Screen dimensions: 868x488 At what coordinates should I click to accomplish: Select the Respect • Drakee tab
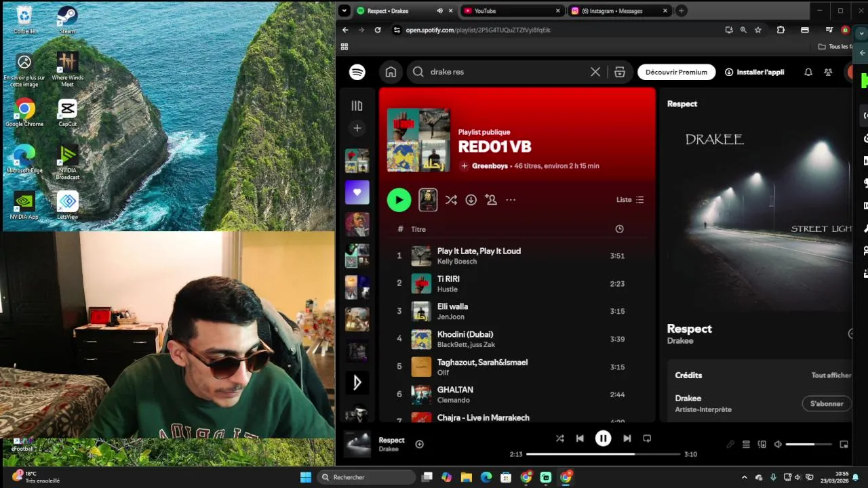tap(405, 11)
